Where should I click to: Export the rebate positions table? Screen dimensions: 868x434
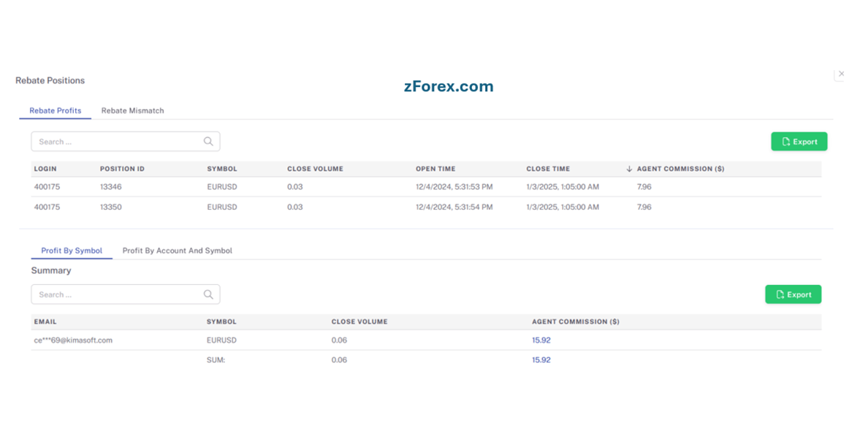799,142
